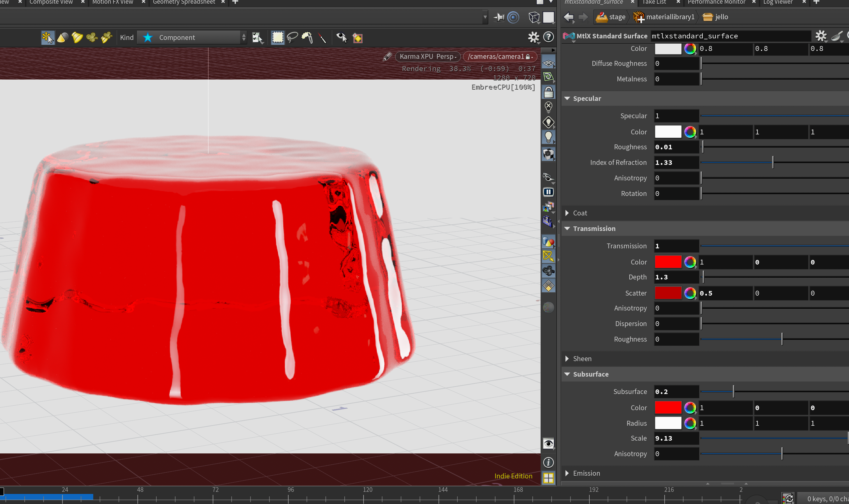Toggle the viewport lock camera icon
The width and height of the screenshot is (849, 504).
tap(548, 92)
